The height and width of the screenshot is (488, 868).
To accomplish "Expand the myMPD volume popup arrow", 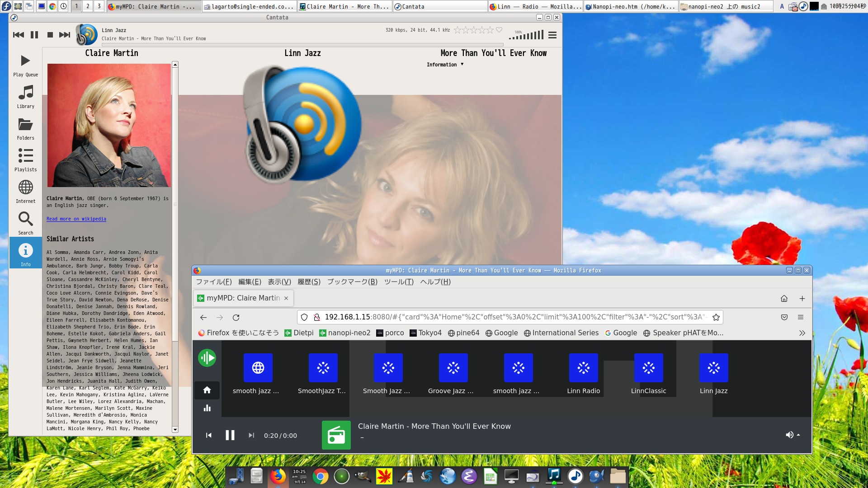I will tap(798, 435).
